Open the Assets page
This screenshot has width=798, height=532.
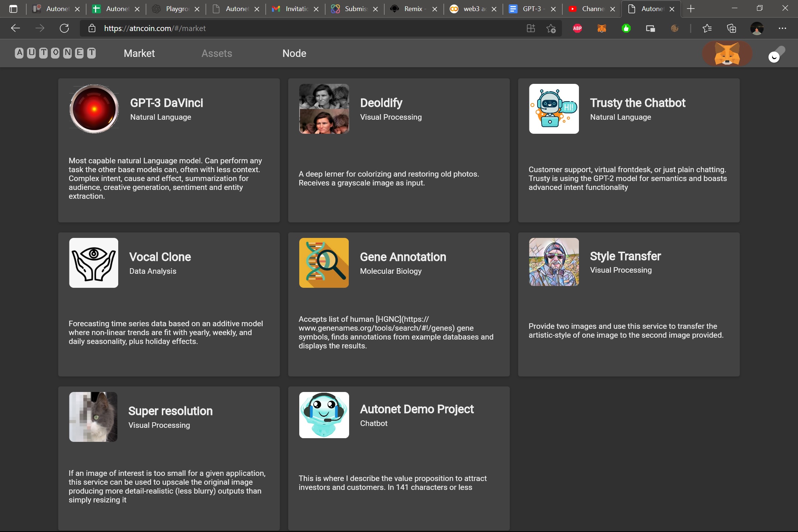tap(217, 54)
